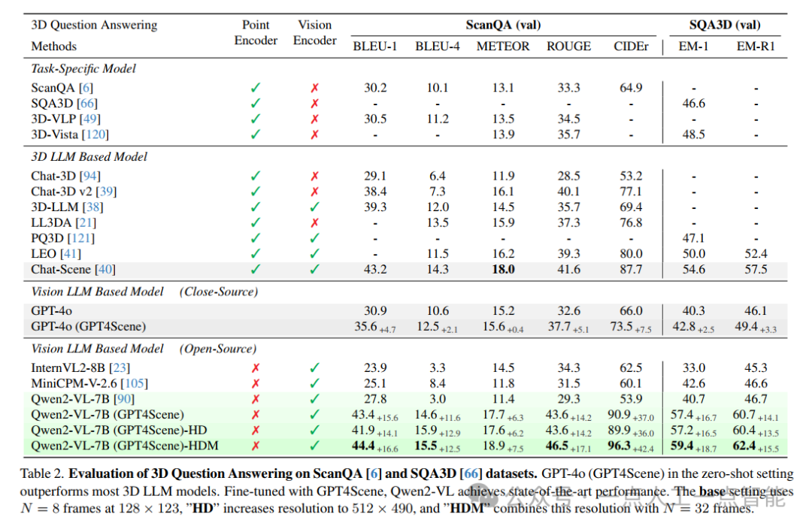812x529 pixels.
Task: Click the 'Vision Encoder' column header
Action: [x=314, y=32]
